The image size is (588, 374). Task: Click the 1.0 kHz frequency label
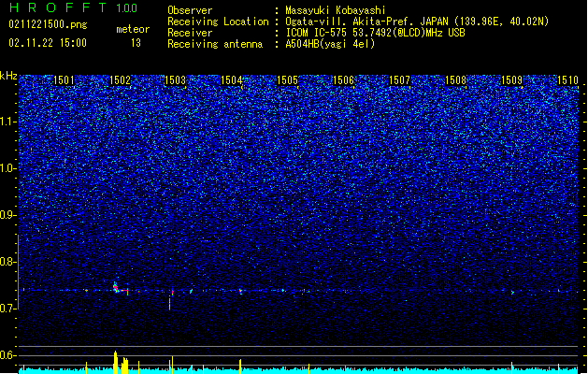pyautogui.click(x=8, y=168)
